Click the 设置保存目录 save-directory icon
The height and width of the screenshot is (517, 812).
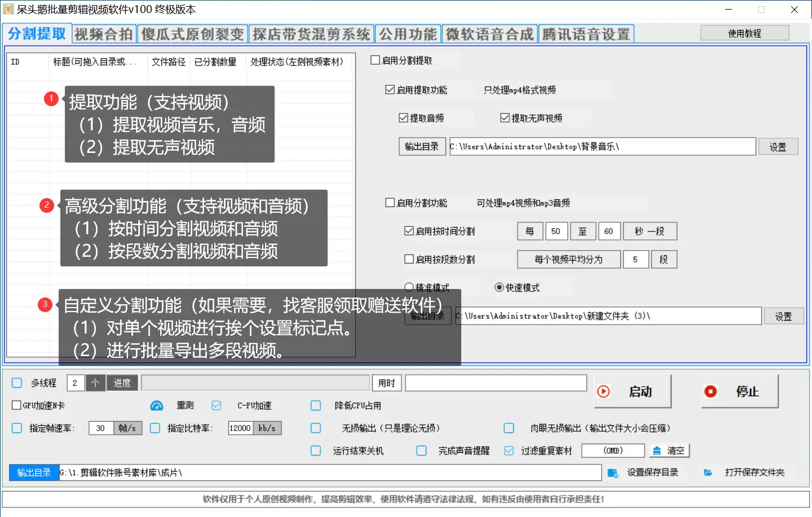pyautogui.click(x=612, y=473)
